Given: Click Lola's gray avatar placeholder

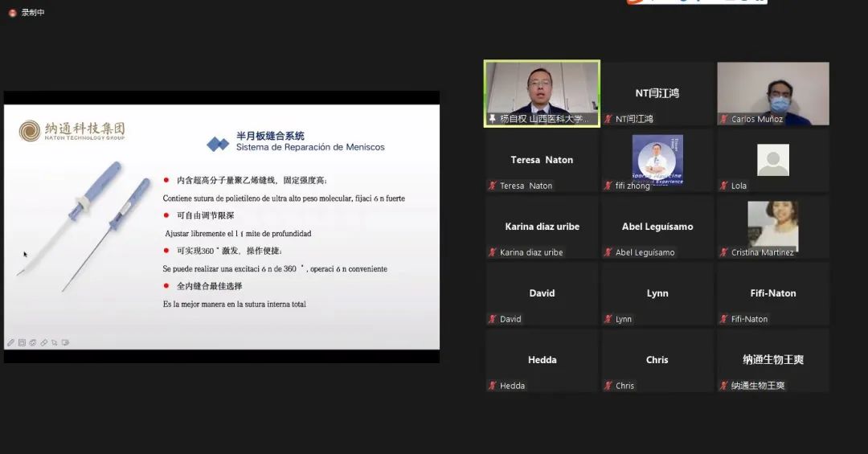Looking at the screenshot, I should click(x=773, y=160).
